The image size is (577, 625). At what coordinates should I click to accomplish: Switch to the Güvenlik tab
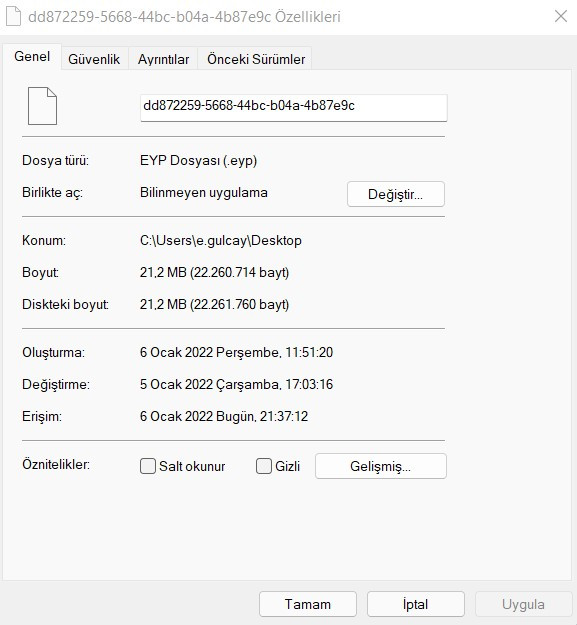point(94,59)
